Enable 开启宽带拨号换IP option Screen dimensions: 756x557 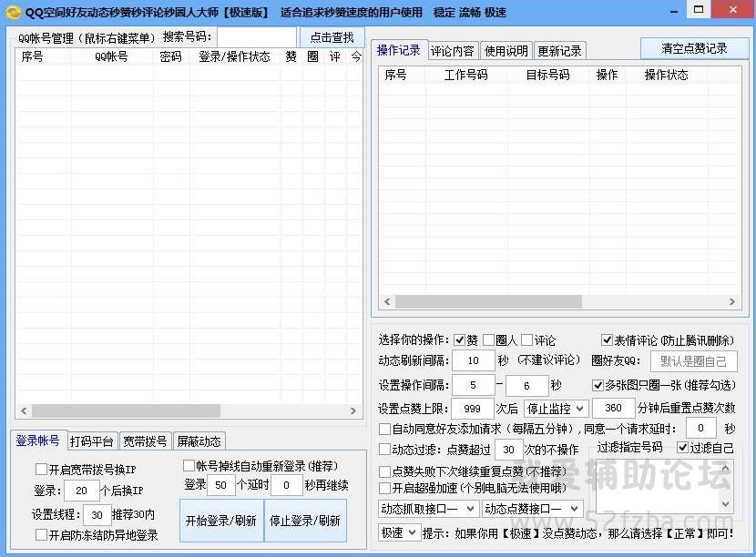pos(41,470)
